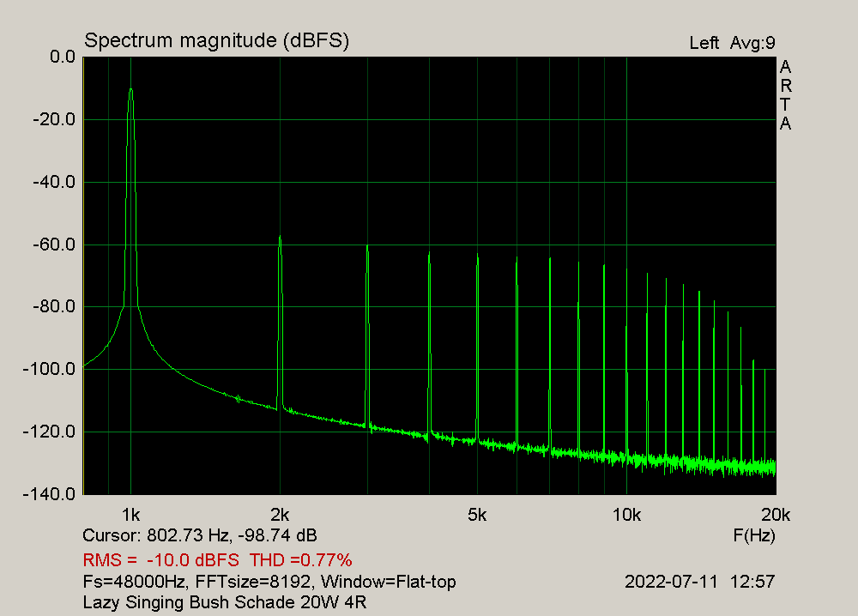
Task: Click the 'Lazy Singing Bush Schade 20W 4R' caption
Action: pos(224,602)
